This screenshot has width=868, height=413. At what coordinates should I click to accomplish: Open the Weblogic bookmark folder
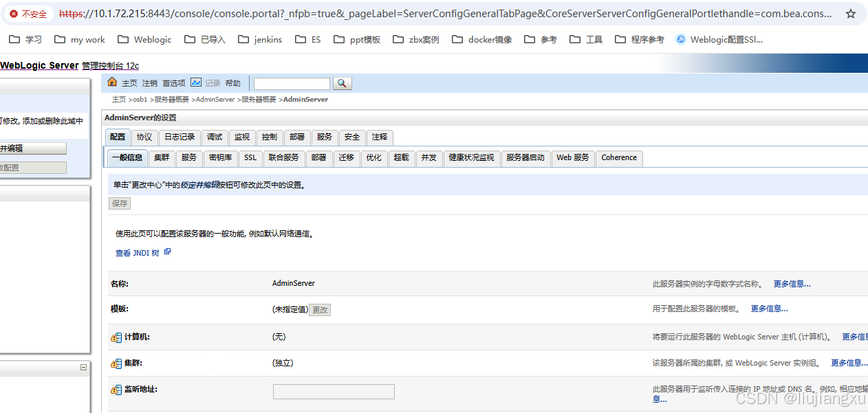tap(144, 40)
